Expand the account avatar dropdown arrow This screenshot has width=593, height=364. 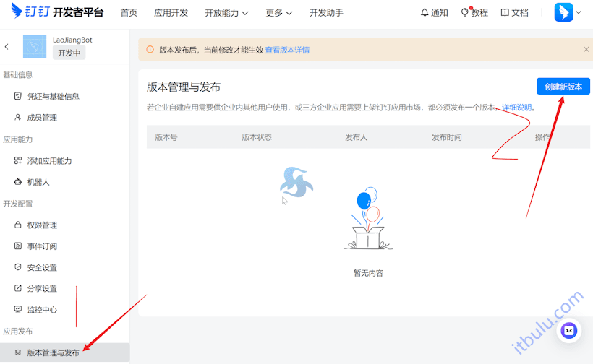point(579,12)
